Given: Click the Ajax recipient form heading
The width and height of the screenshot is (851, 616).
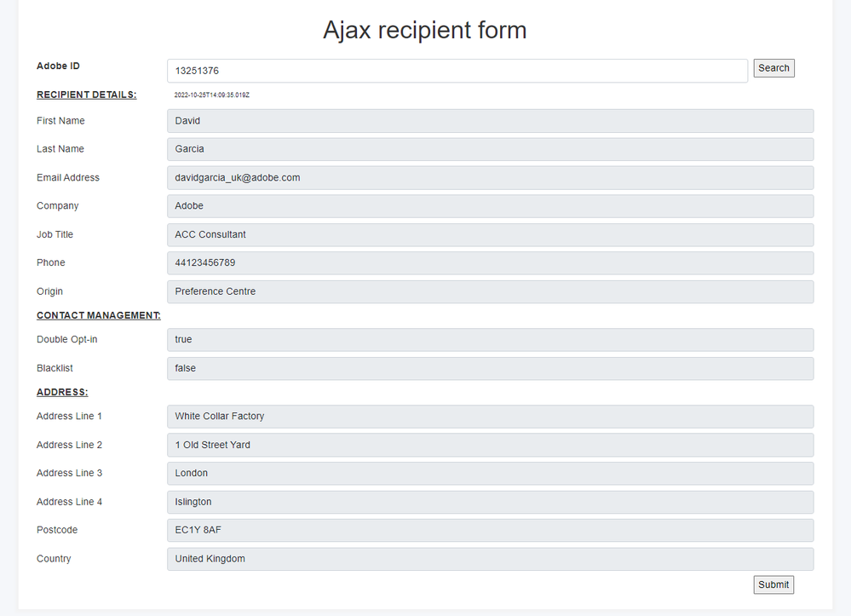Looking at the screenshot, I should click(x=424, y=30).
